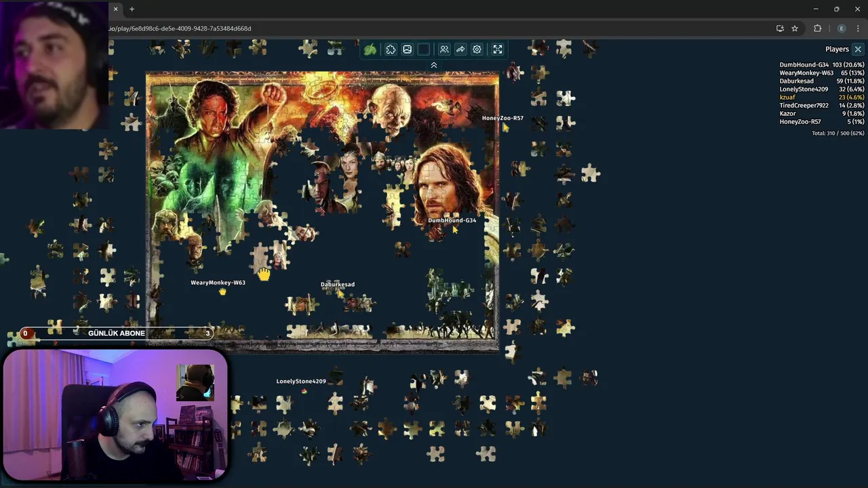Click the green leaf logo icon
The width and height of the screenshot is (868, 488).
[x=370, y=49]
